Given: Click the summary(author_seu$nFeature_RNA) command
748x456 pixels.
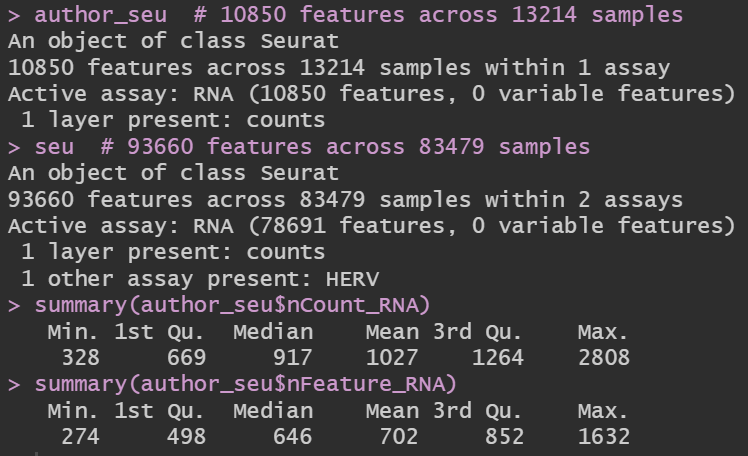Looking at the screenshot, I should tap(246, 383).
